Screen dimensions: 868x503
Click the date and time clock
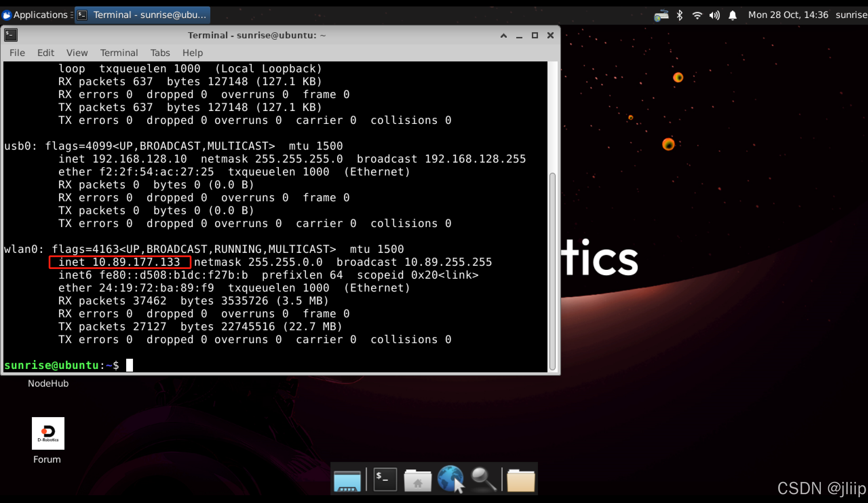pos(788,15)
